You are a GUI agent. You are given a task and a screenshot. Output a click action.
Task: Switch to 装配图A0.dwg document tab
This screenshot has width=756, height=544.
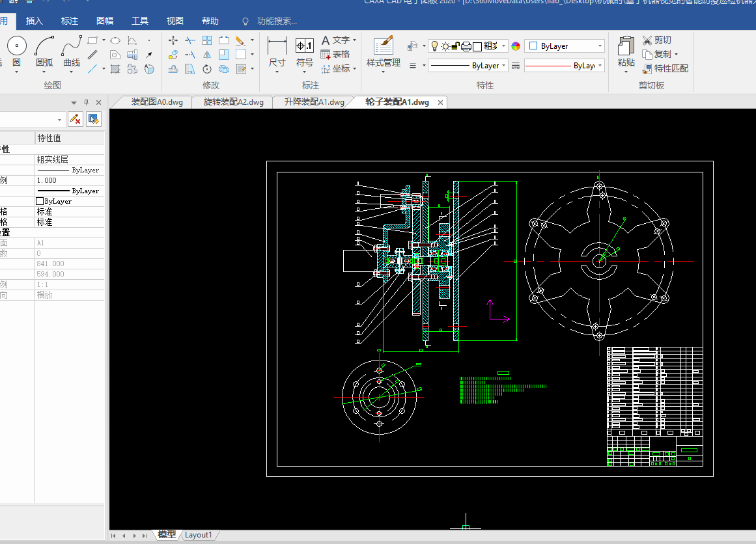(157, 102)
